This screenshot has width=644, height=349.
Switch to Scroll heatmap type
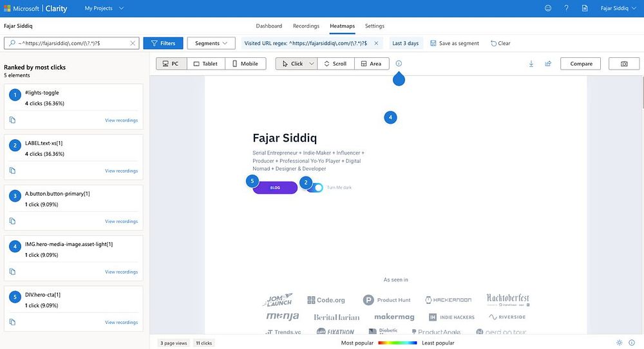point(336,64)
